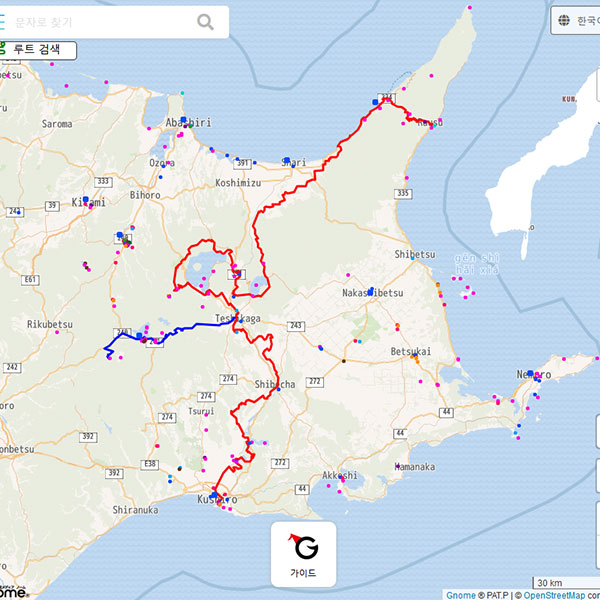Click the Kushiro city label
This screenshot has height=600, width=600.
(x=217, y=498)
